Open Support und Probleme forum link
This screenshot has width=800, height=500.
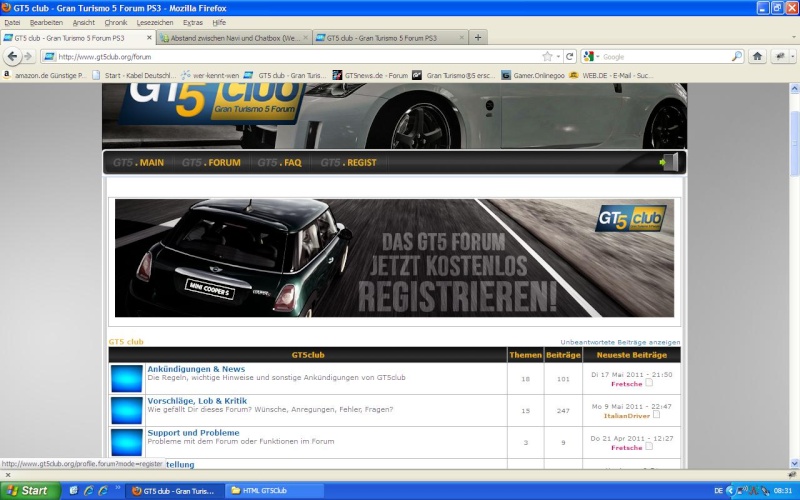[193, 433]
